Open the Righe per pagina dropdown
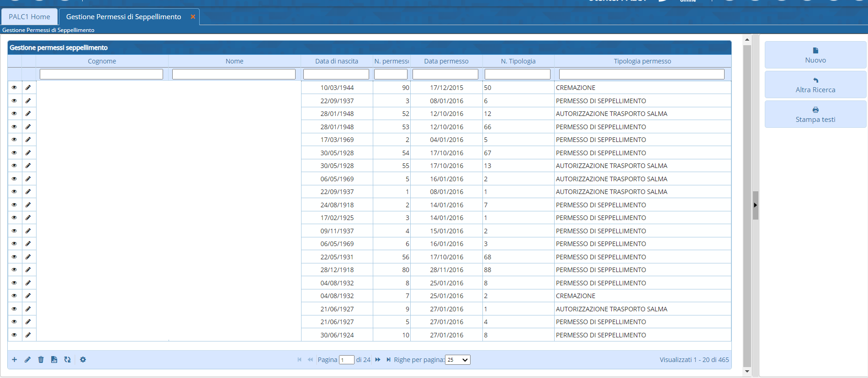This screenshot has width=868, height=378. point(458,360)
